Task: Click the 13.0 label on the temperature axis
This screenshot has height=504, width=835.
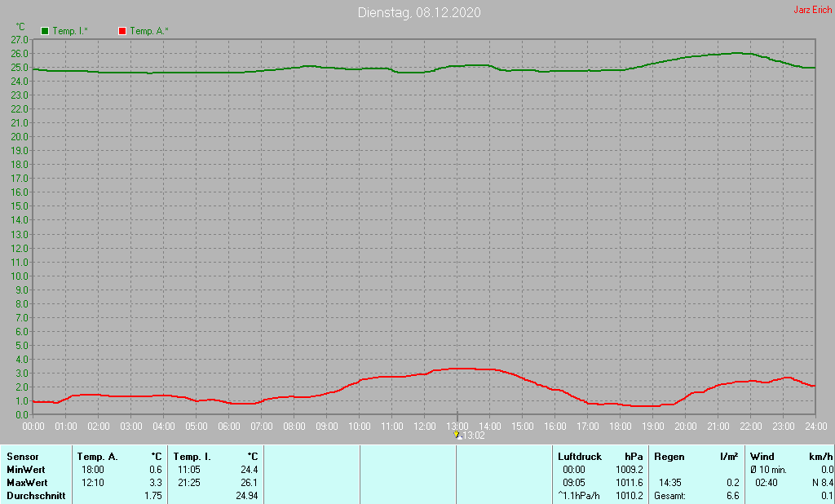Action: (20, 234)
